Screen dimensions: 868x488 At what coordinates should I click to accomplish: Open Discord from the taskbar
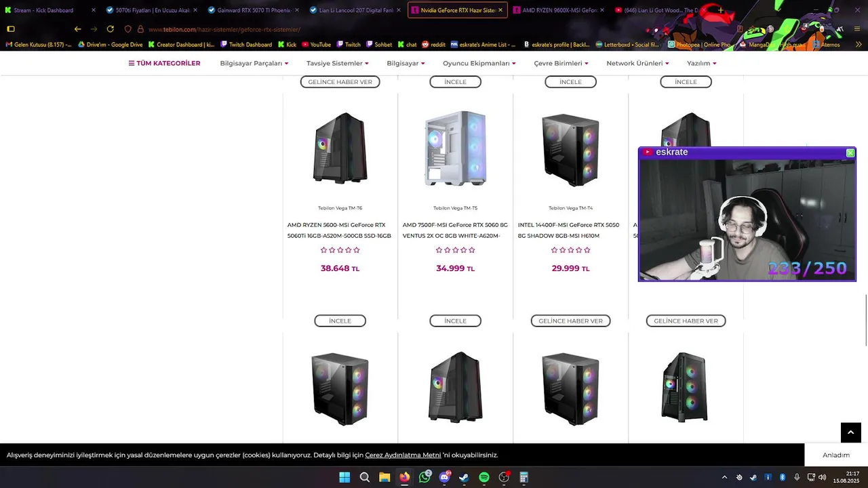[444, 477]
